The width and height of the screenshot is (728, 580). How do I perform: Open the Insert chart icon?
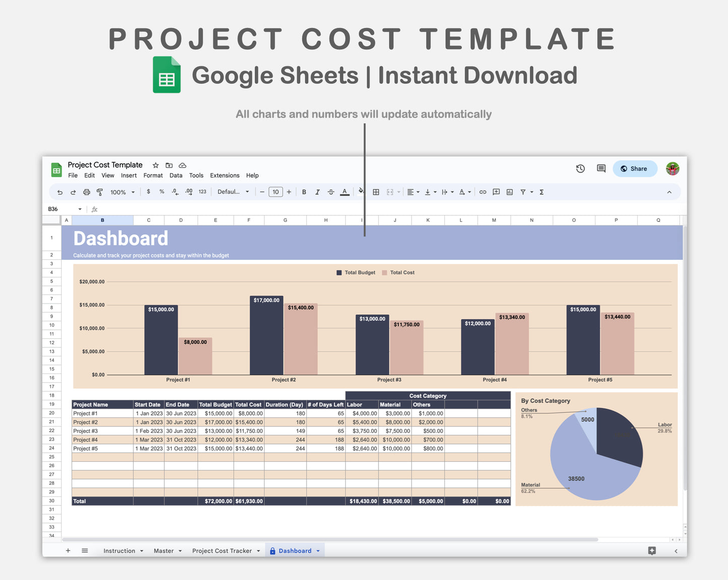click(509, 192)
